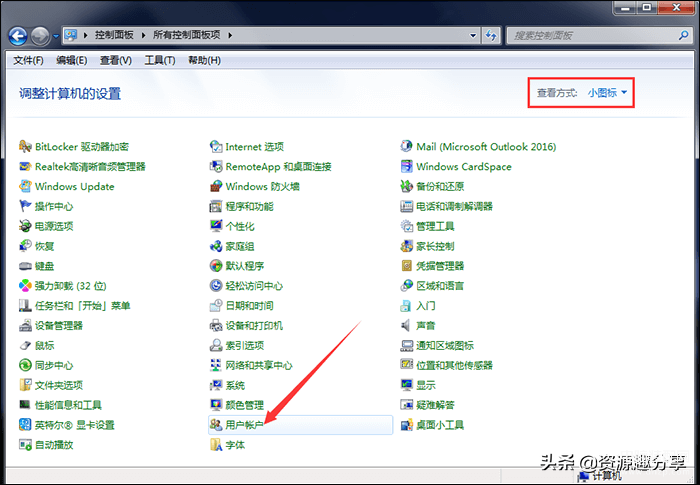Open the 查看(V) menu
The width and height of the screenshot is (700, 485).
click(x=116, y=60)
